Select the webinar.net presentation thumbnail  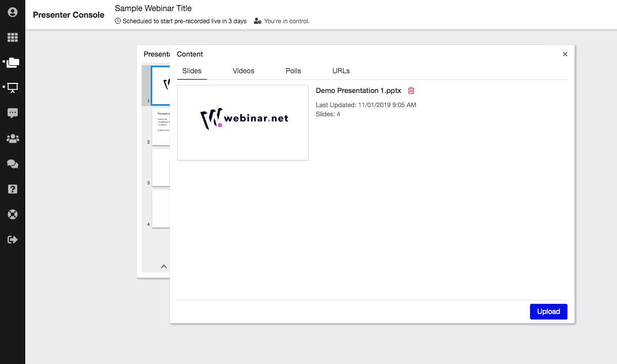point(243,123)
